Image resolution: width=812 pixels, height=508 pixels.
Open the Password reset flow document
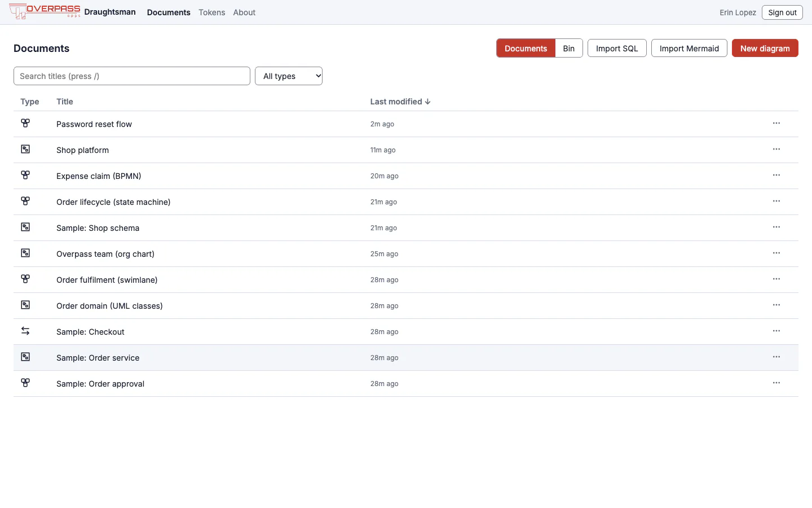coord(94,124)
